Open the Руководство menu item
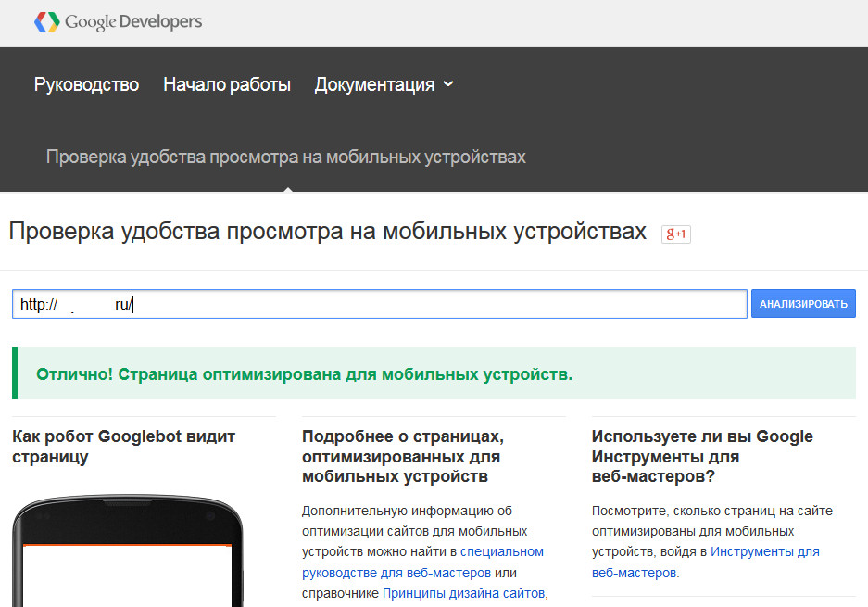 (86, 84)
